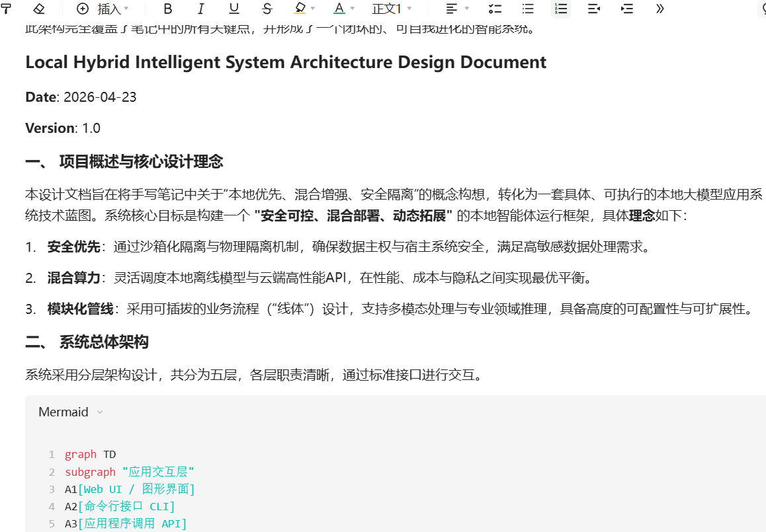Click code line subgraph 应用交互层
Viewport: 766px width, 532px height.
130,472
